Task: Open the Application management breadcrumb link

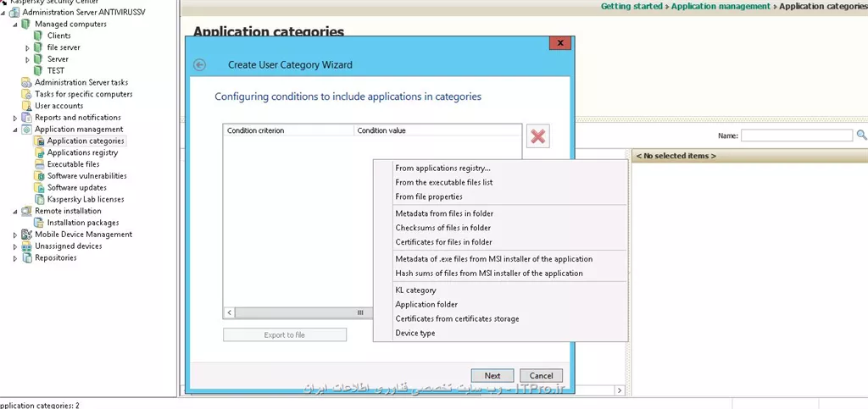Action: coord(721,7)
